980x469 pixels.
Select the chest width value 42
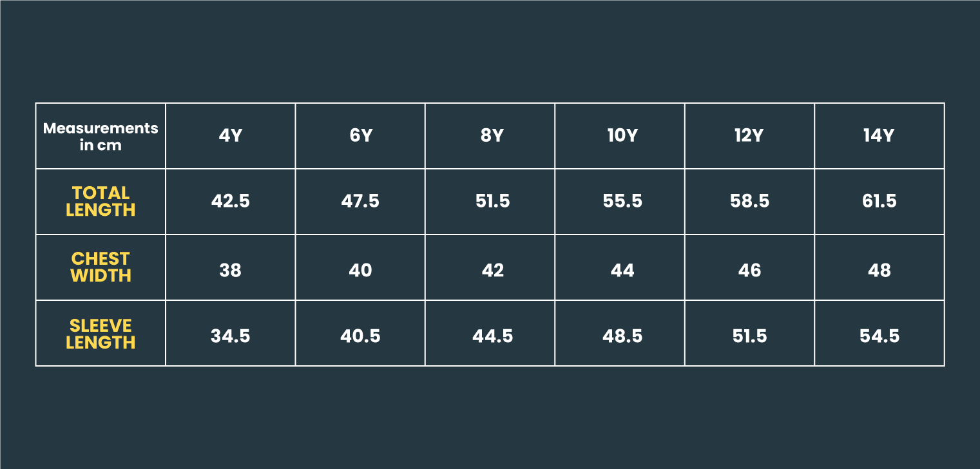pyautogui.click(x=492, y=270)
